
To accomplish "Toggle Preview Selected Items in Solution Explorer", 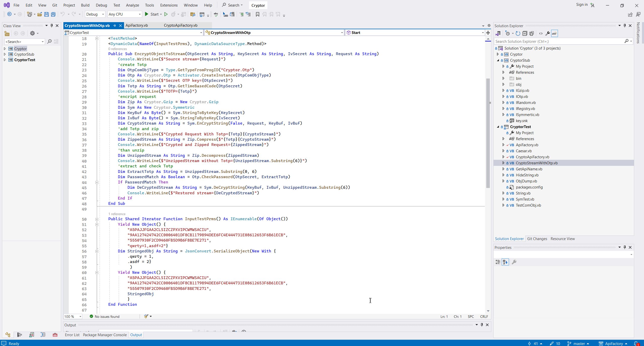I will click(x=554, y=33).
